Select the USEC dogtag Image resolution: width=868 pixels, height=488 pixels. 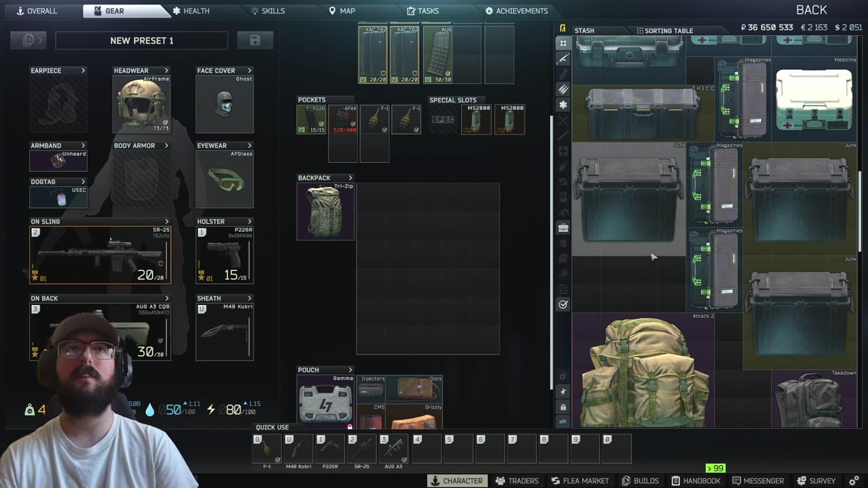(x=58, y=197)
